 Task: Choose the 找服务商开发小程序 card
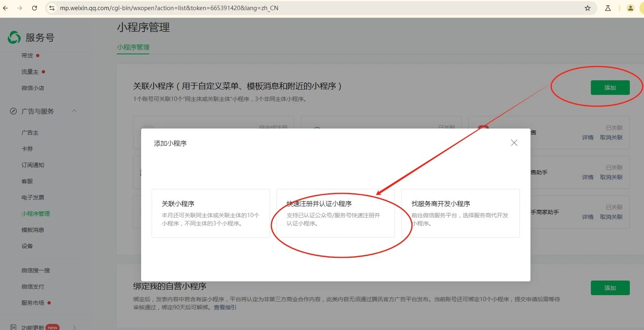click(461, 213)
